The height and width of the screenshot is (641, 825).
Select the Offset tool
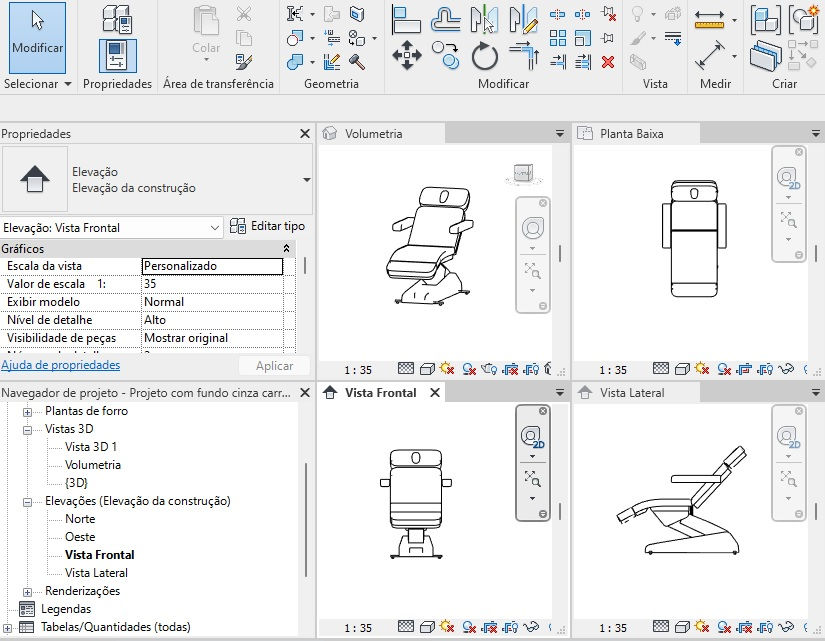pos(446,20)
